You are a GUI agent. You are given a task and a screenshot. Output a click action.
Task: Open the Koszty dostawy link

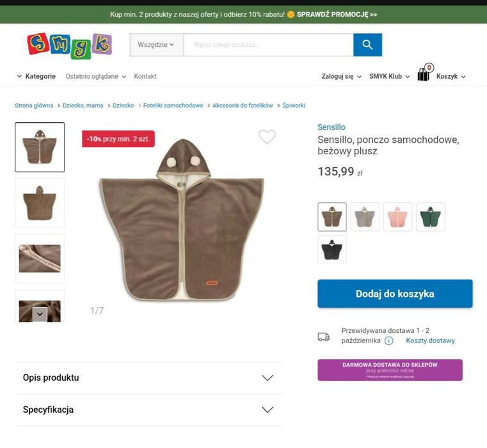click(x=430, y=340)
